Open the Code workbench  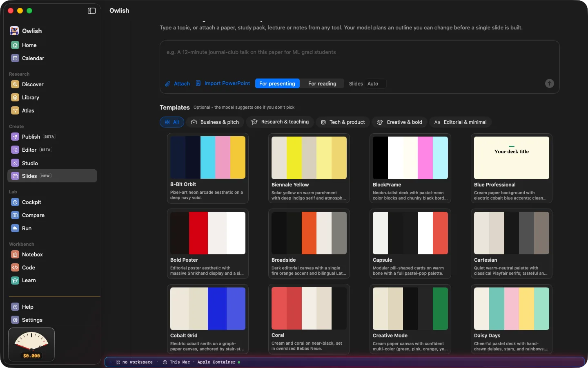coord(52,267)
